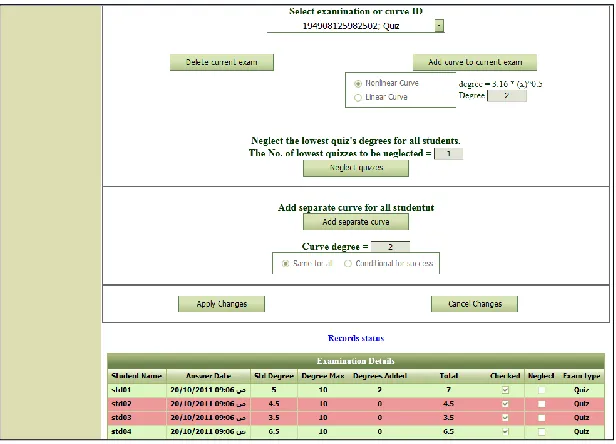616x444 pixels.
Task: Click the Total value 7 for std01
Action: [448, 390]
